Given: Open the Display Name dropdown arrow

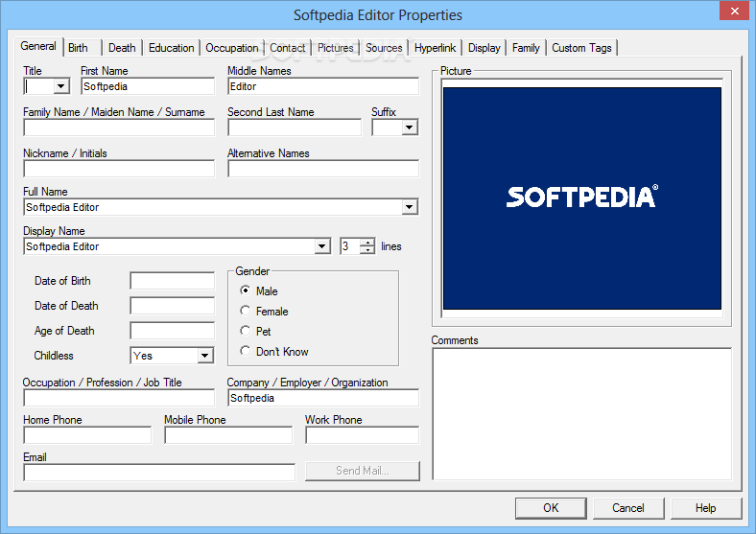Looking at the screenshot, I should click(322, 246).
